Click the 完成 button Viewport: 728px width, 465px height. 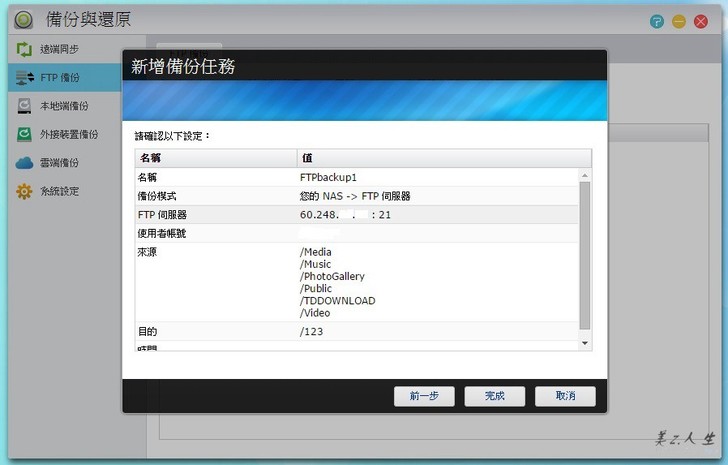[494, 396]
